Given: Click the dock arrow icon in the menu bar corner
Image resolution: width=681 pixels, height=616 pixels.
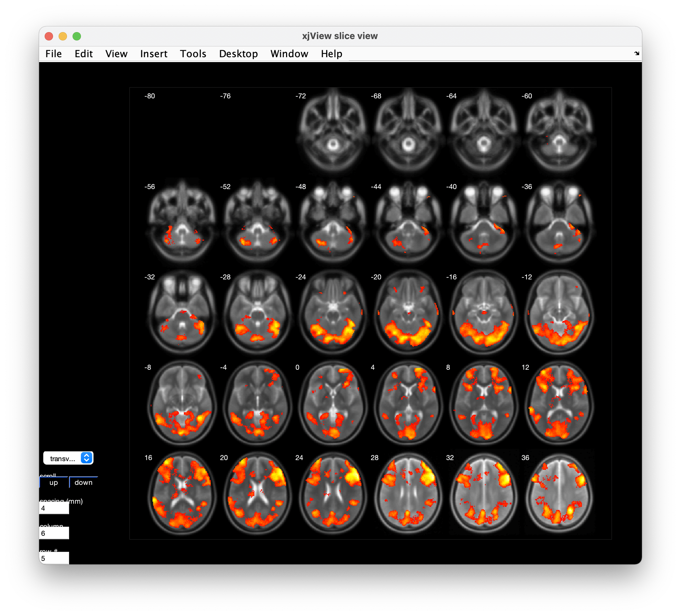Looking at the screenshot, I should pos(636,53).
